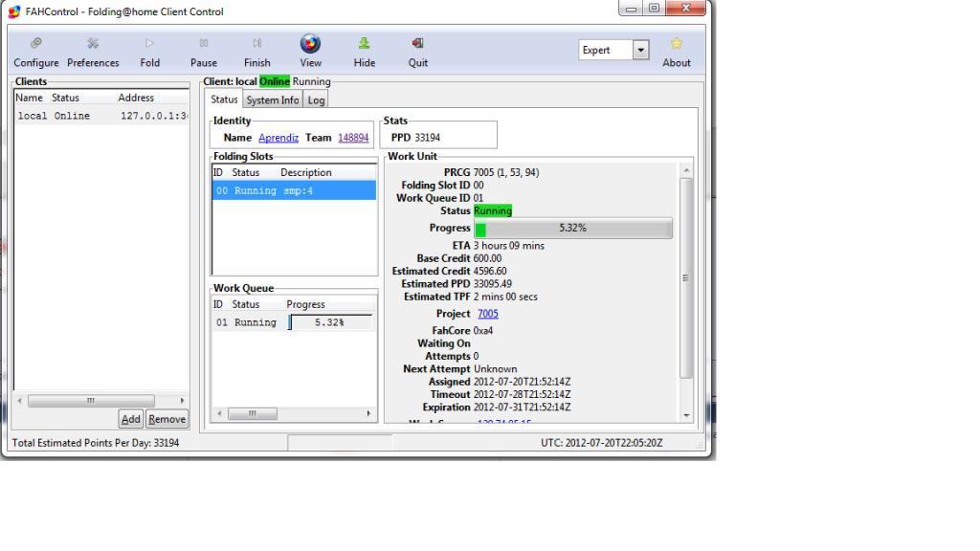This screenshot has height=551, width=980.
Task: Click the Work Queue 5.32% progress bar
Action: point(330,322)
